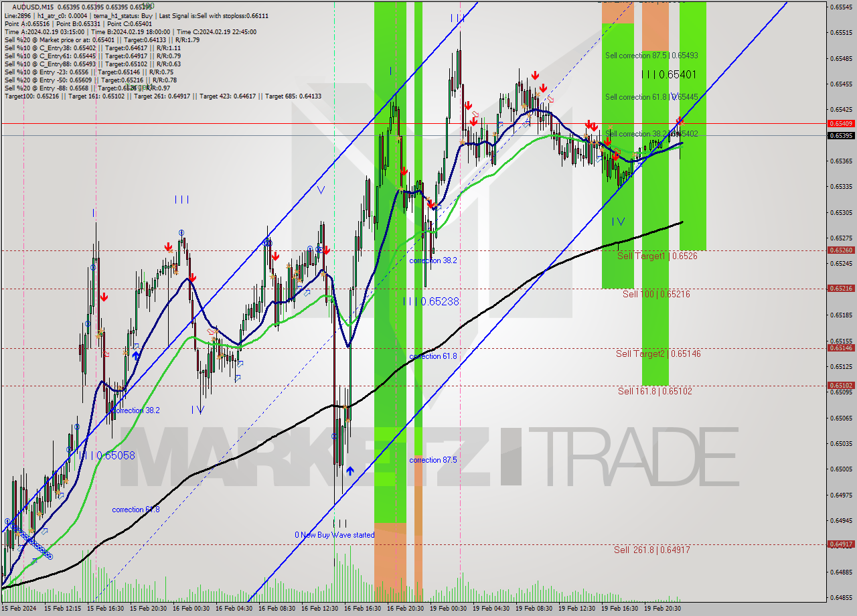This screenshot has height=616, width=857.
Task: Click the 'I I I 0.65401' wave label
Action: coord(669,74)
